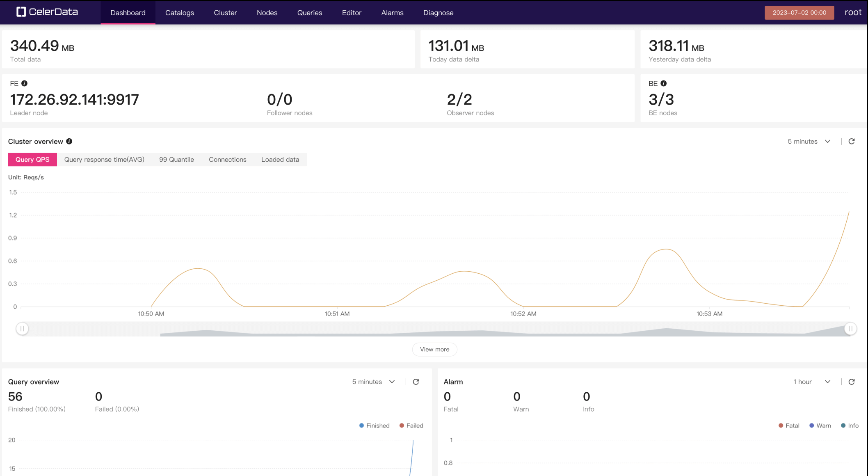Screen dimensions: 868x476
Task: Select Query response time(AVG) metric
Action: tap(104, 159)
